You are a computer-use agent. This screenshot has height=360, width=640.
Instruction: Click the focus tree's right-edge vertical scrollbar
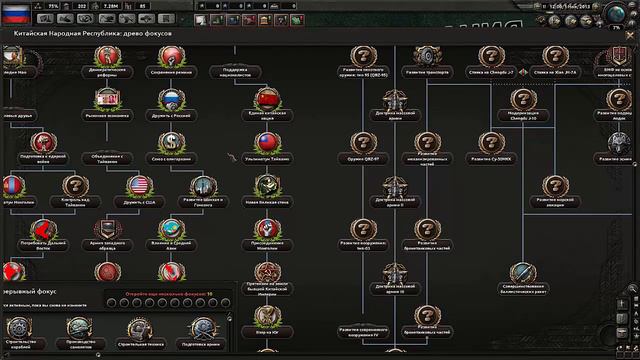coord(635,164)
